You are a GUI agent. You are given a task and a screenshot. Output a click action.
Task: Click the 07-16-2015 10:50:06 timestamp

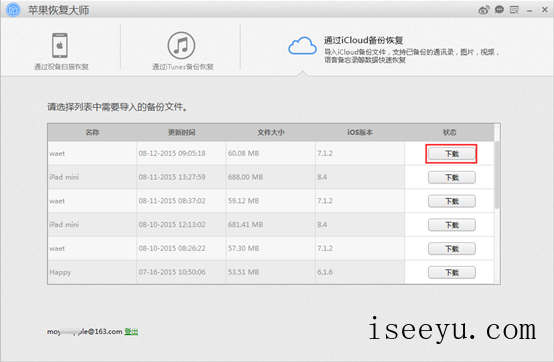click(172, 272)
